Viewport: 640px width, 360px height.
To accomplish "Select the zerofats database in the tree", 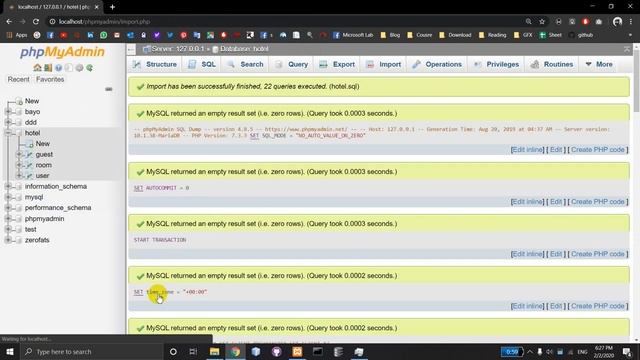I will tap(37, 240).
